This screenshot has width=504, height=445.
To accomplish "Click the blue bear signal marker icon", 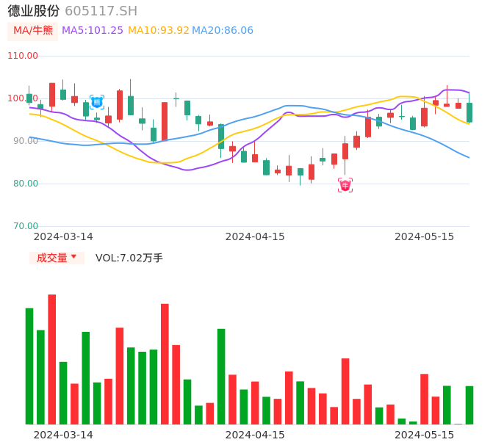I will pos(97,102).
